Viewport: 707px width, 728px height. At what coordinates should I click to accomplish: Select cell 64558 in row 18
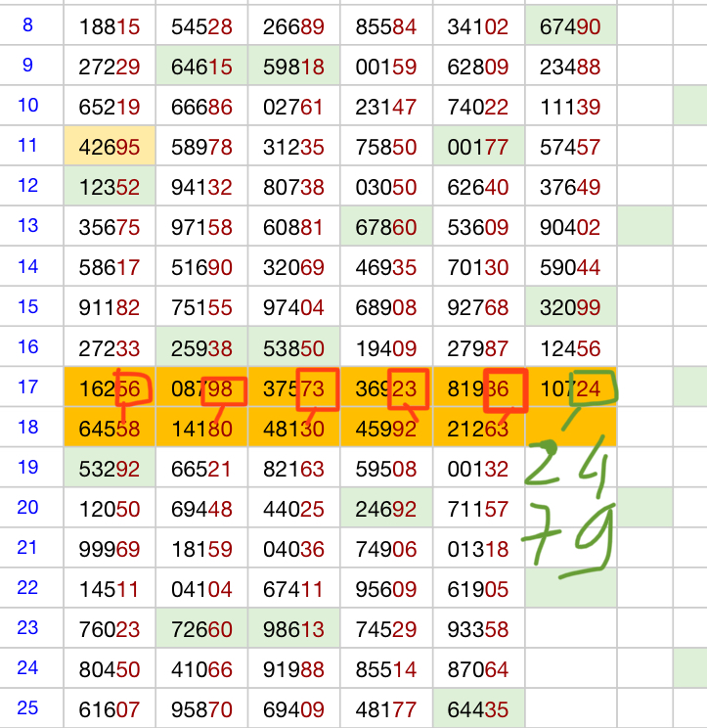coord(110,429)
